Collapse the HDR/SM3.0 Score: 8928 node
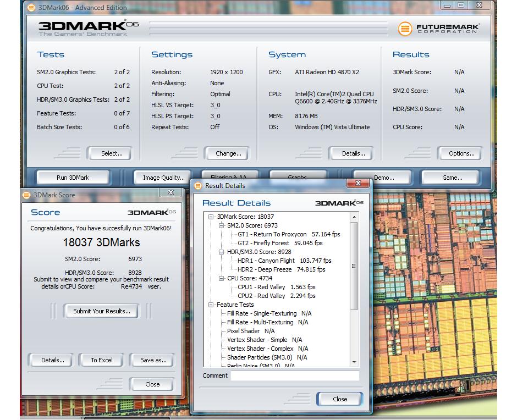The height and width of the screenshot is (420, 528). [x=221, y=252]
